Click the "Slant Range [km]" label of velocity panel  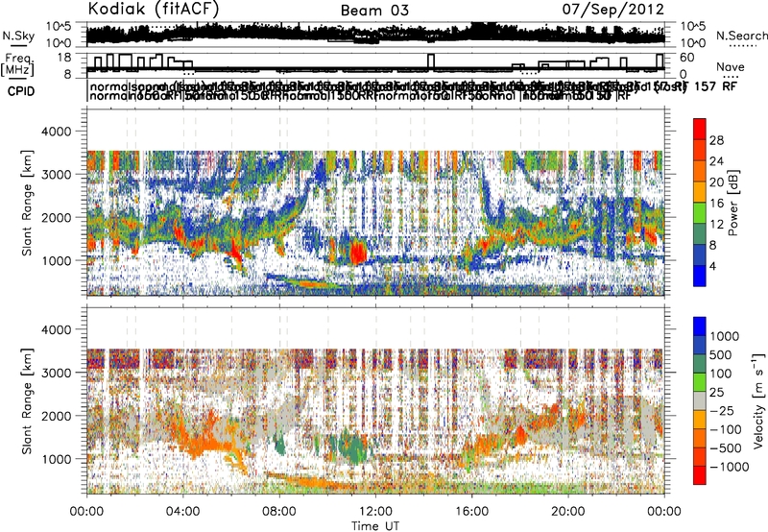27,401
